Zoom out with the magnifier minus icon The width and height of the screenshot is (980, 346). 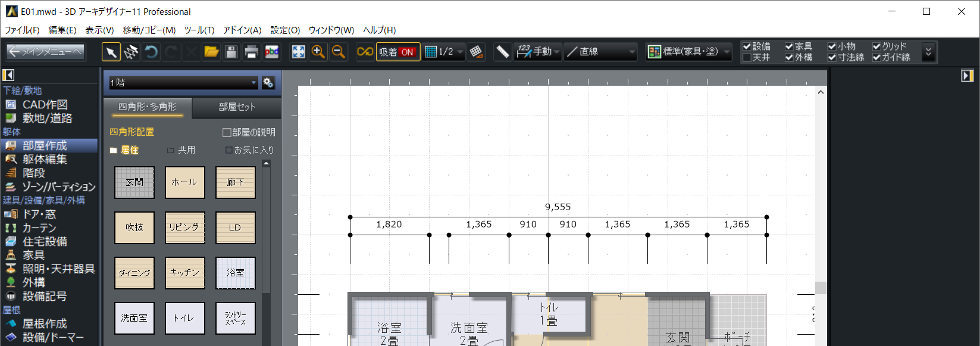339,52
